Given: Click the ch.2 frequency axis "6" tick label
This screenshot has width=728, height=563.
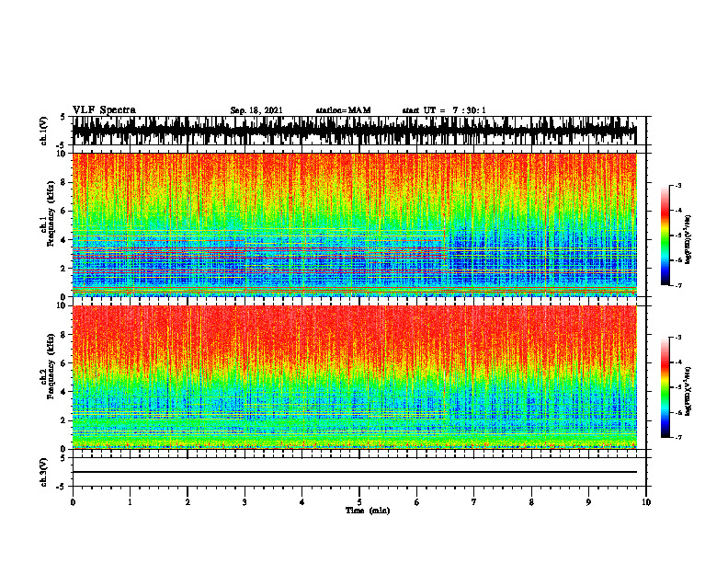Looking at the screenshot, I should point(63,363).
